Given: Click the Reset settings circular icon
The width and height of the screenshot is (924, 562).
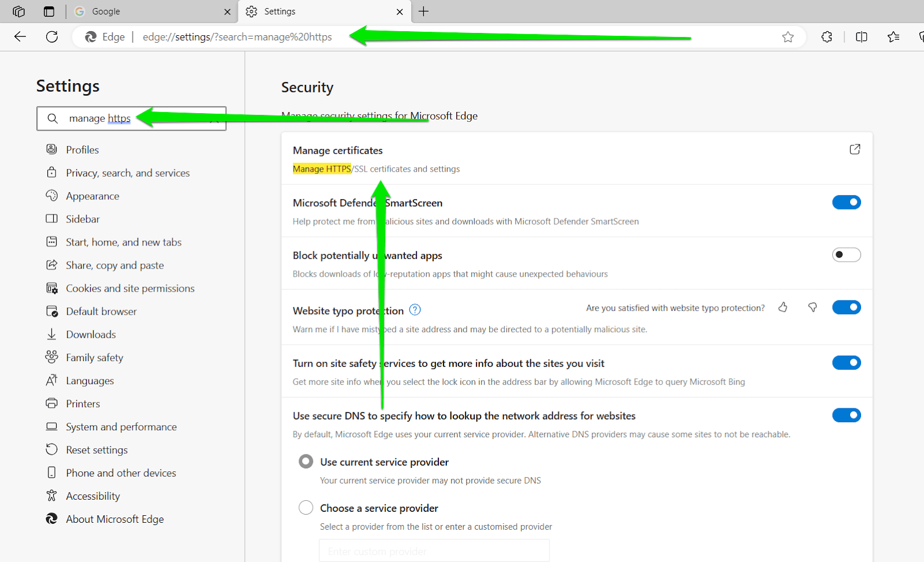Looking at the screenshot, I should click(52, 449).
